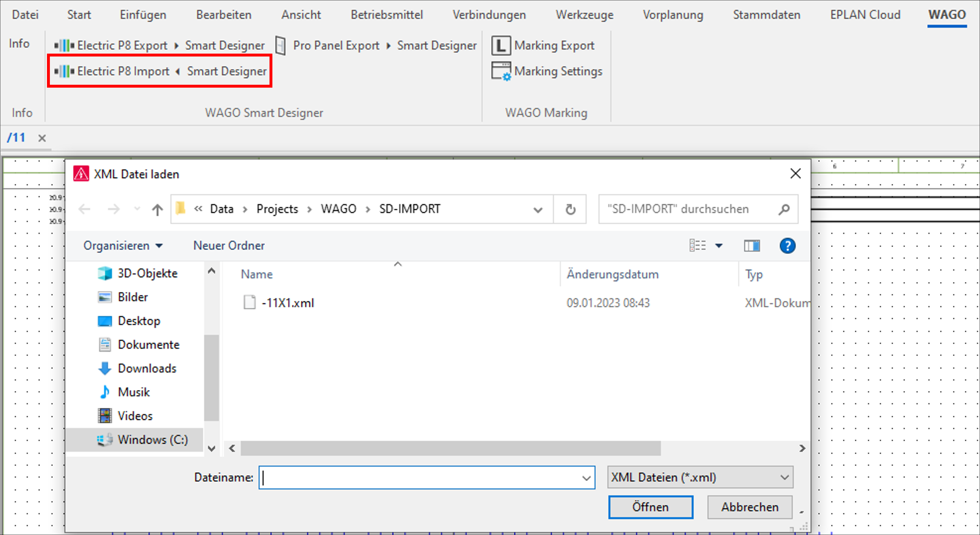Click the Electric P8 Import Smart Designer icon
Screen dimensions: 980x535
point(161,71)
